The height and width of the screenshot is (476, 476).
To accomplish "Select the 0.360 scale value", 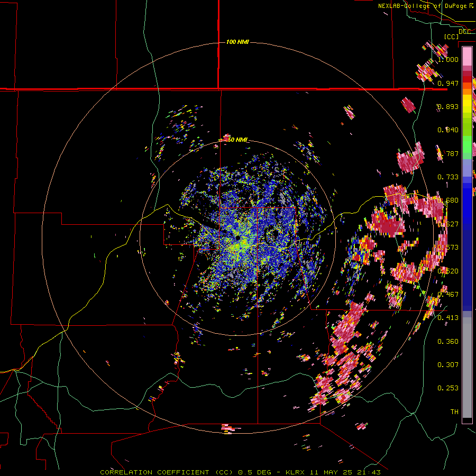I will [x=448, y=342].
